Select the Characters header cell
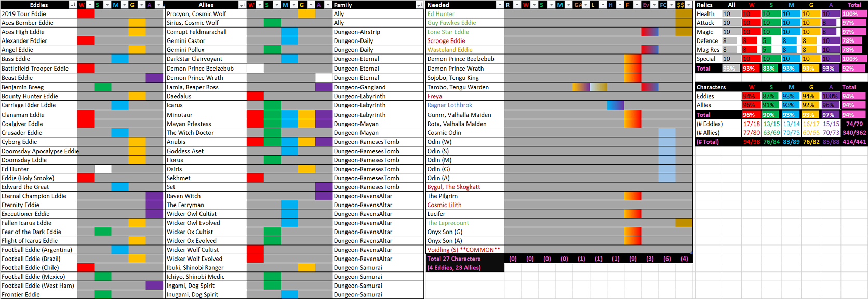The image size is (868, 299). click(711, 87)
